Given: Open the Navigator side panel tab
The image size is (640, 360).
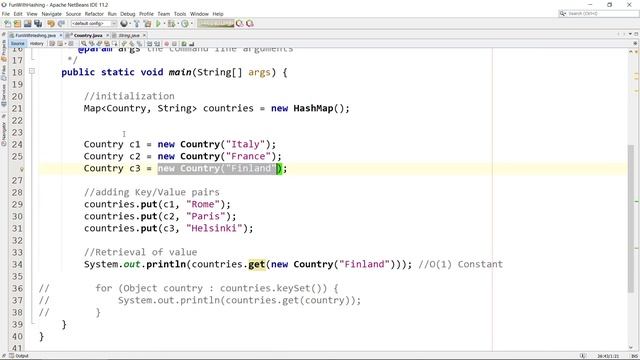Looking at the screenshot, I should [4, 133].
